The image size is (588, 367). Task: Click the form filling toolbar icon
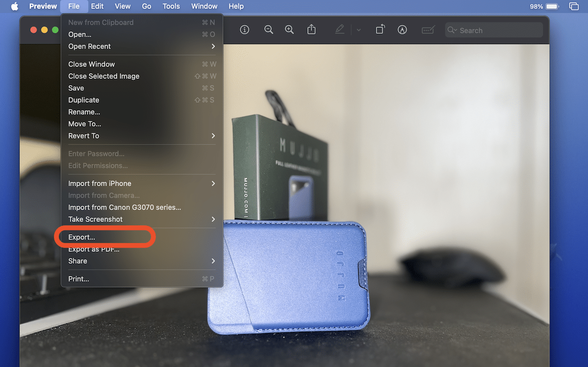click(428, 30)
